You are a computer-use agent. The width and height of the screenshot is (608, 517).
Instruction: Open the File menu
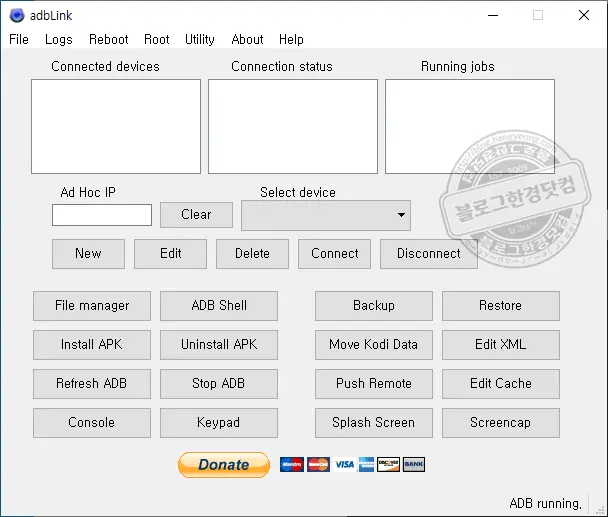19,39
